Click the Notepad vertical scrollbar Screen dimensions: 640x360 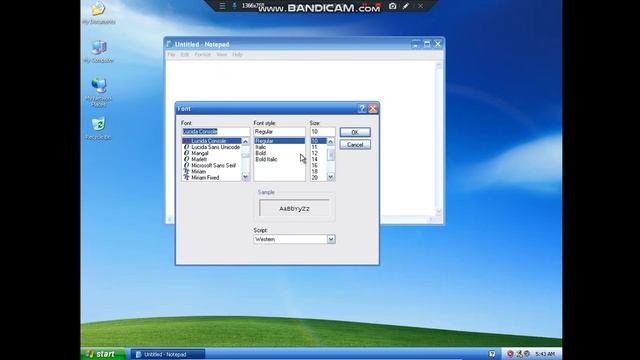(x=439, y=138)
